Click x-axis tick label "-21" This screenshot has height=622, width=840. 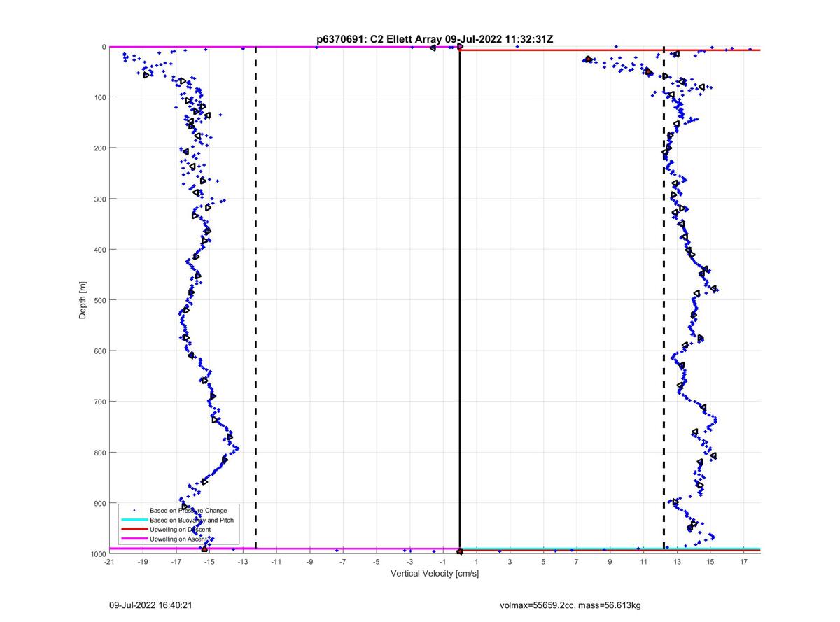click(108, 561)
